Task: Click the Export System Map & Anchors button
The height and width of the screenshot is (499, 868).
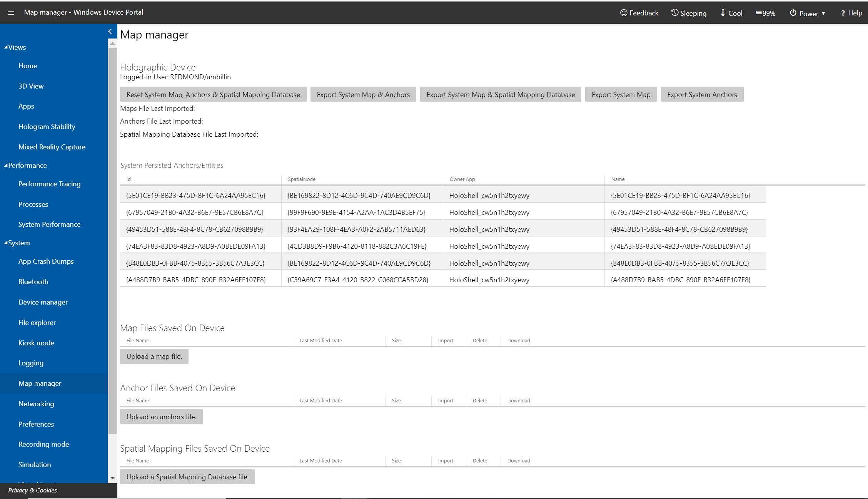Action: tap(363, 94)
